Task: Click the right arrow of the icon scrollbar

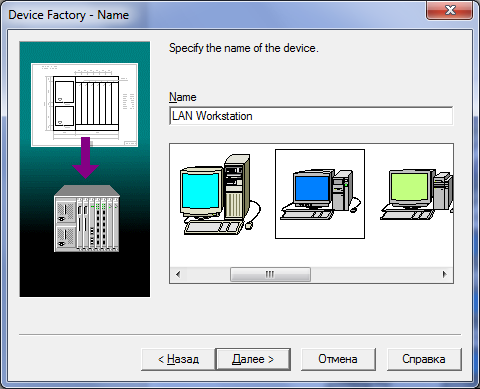Action: tap(444, 274)
